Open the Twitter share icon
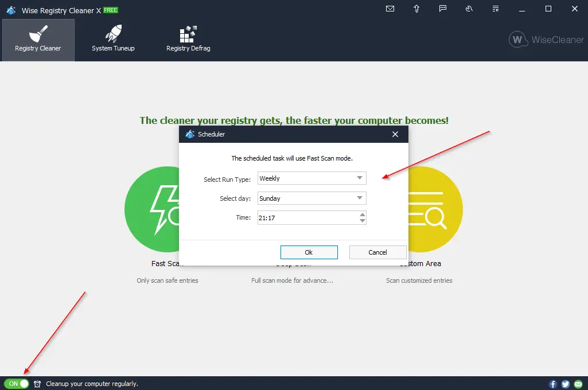Viewport: 588px width, 390px height. 566,384
